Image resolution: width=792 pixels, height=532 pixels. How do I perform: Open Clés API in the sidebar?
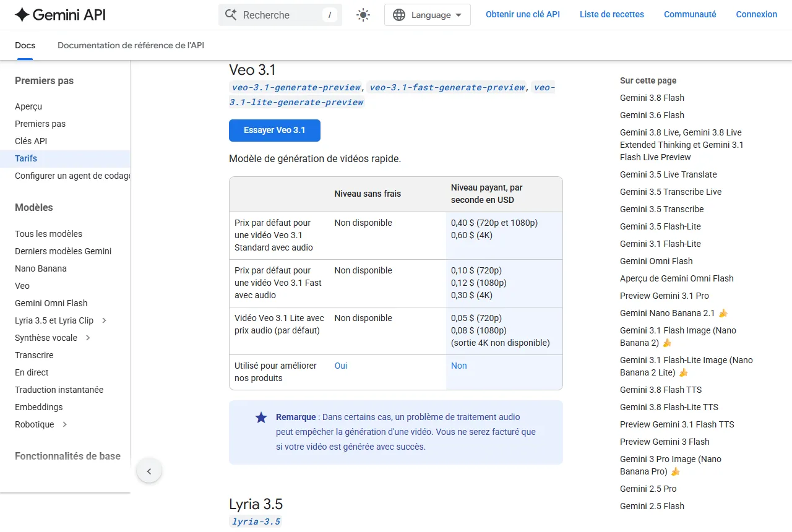point(31,141)
